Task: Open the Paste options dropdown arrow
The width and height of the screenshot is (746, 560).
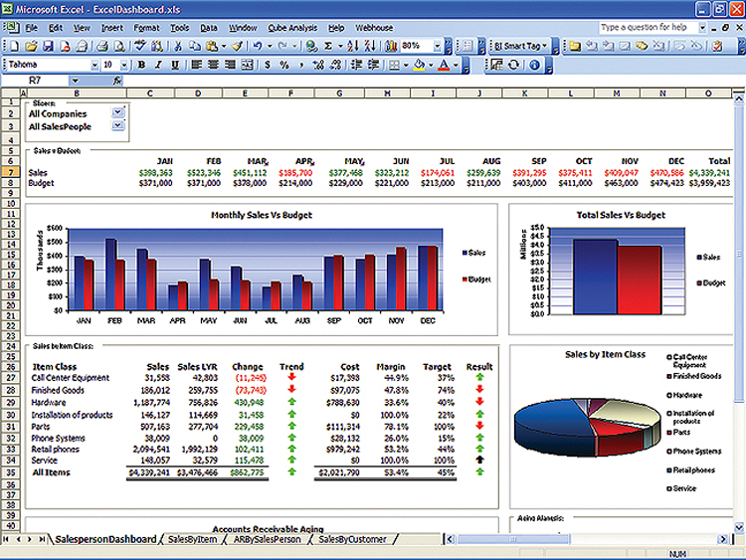Action: [223, 46]
